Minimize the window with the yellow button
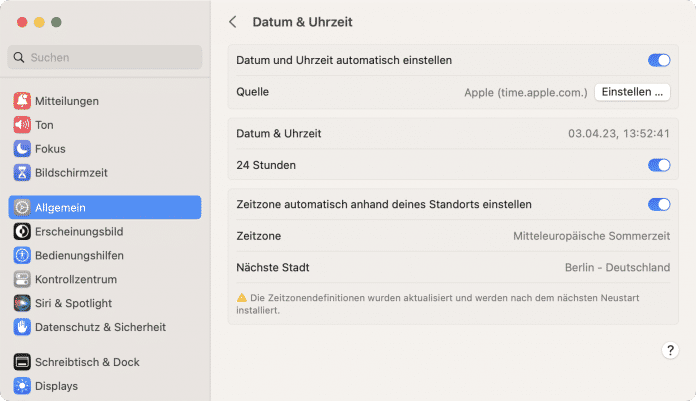This screenshot has height=401, width=696. pyautogui.click(x=39, y=22)
